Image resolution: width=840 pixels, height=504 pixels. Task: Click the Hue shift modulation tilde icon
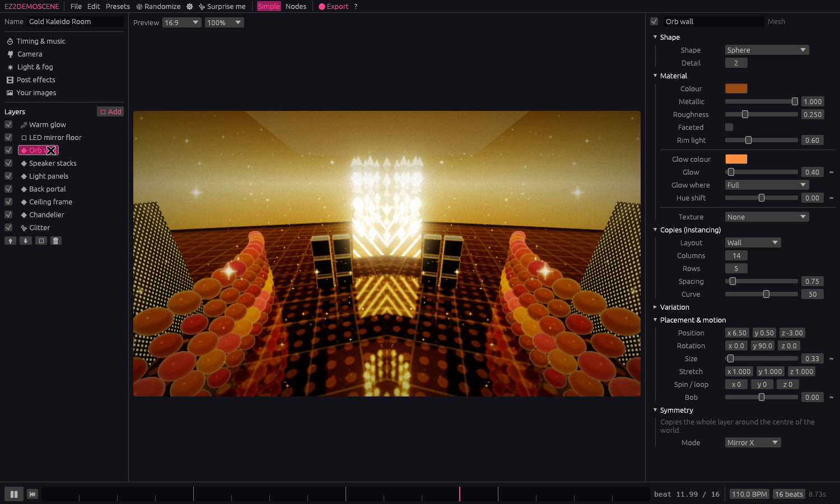(831, 198)
